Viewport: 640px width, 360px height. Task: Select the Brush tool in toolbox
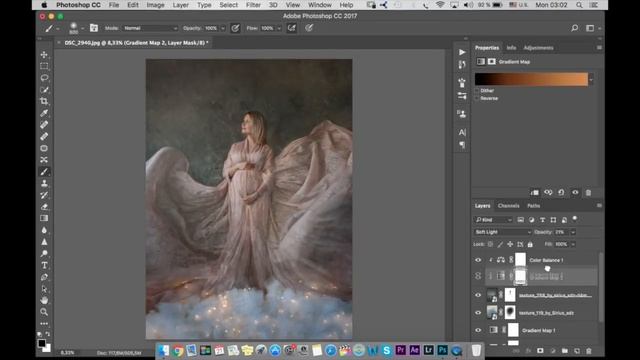coord(44,172)
